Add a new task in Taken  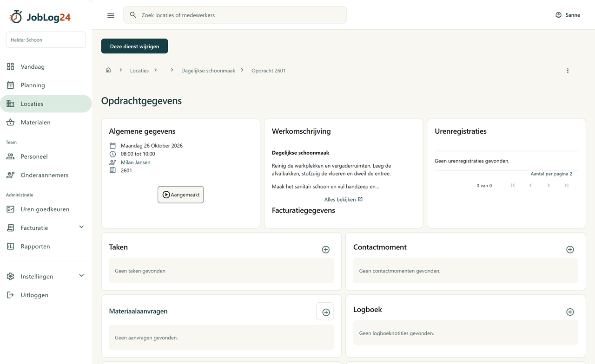[x=326, y=250]
